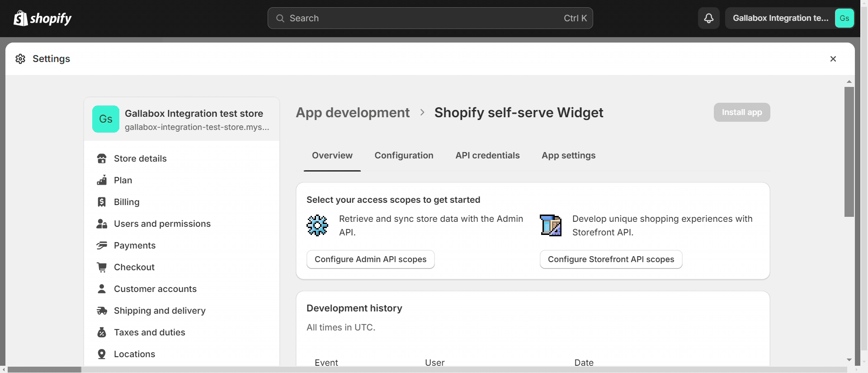868x373 pixels.
Task: Click Configure Admin API scopes button
Action: [370, 259]
